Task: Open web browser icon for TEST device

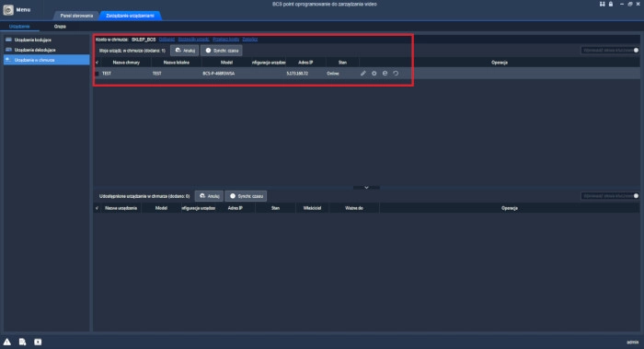Action: pyautogui.click(x=385, y=73)
